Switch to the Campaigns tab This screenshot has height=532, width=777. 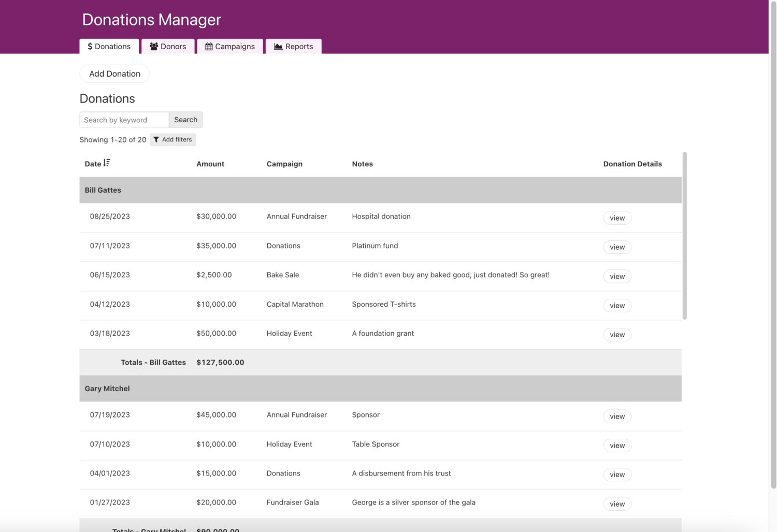(230, 47)
